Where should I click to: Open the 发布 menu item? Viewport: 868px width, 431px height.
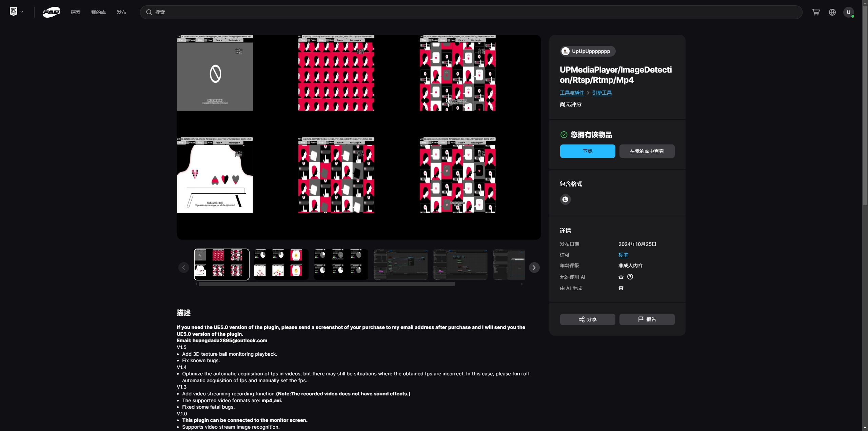[x=121, y=12]
